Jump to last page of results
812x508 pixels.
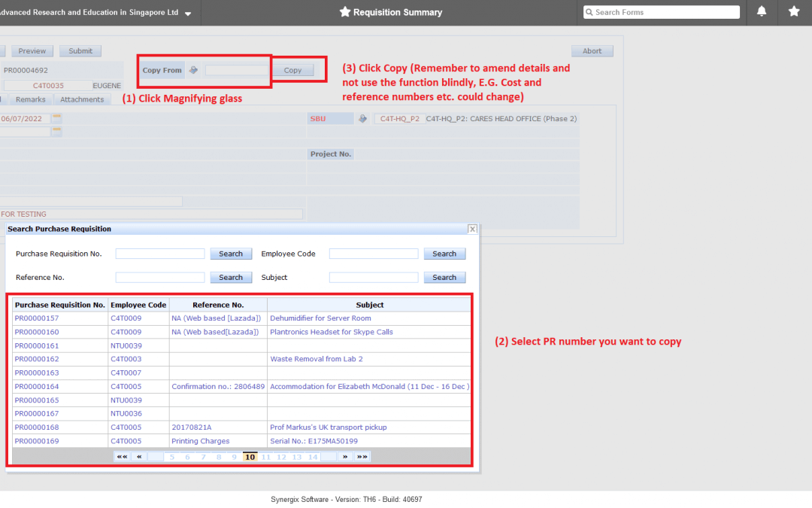tap(362, 457)
